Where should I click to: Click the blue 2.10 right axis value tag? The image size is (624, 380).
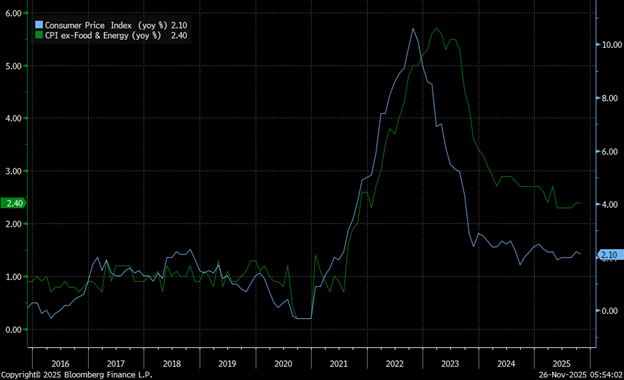point(610,255)
